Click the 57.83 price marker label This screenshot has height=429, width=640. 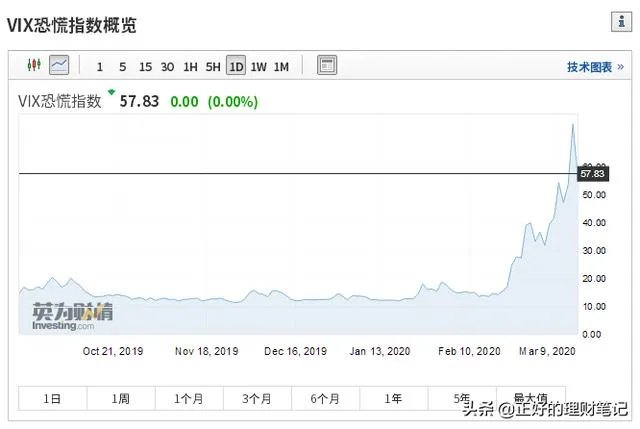(x=593, y=174)
